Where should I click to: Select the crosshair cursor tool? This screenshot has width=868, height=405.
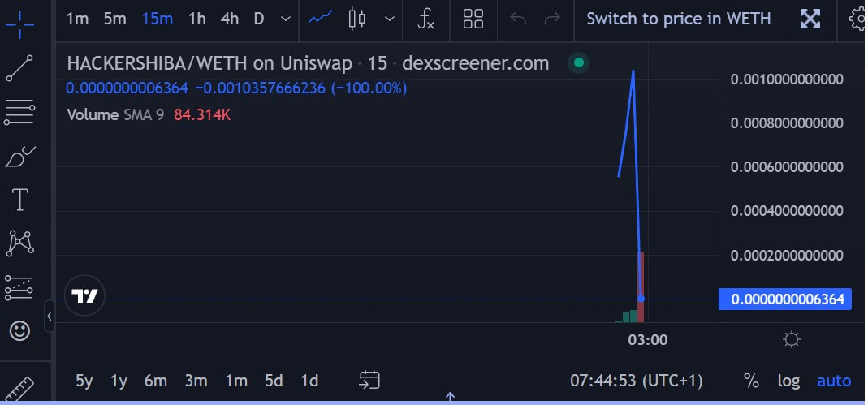coord(20,25)
